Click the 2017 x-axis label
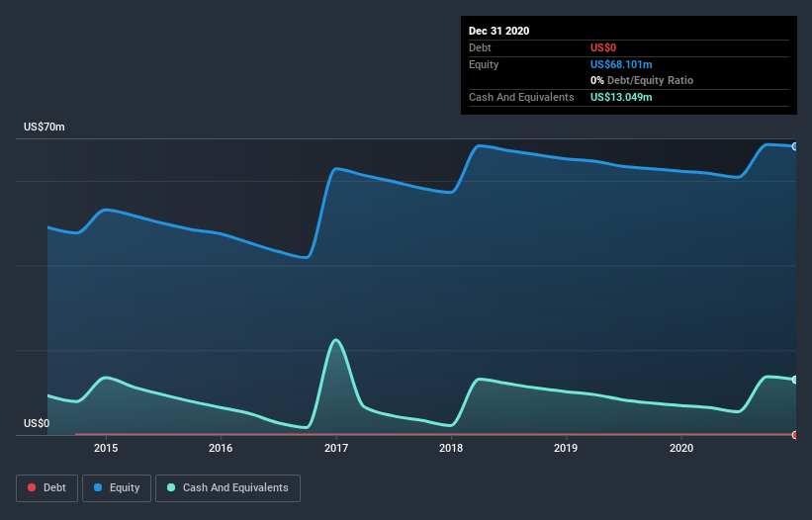812x520 pixels. 336,448
